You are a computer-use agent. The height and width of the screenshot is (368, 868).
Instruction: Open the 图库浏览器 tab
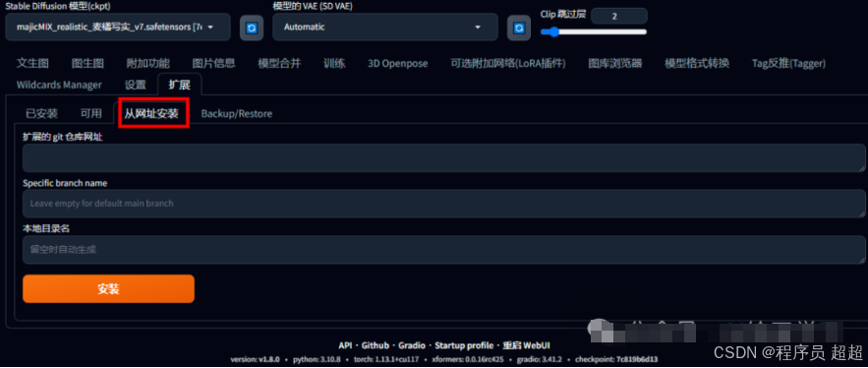tap(615, 63)
